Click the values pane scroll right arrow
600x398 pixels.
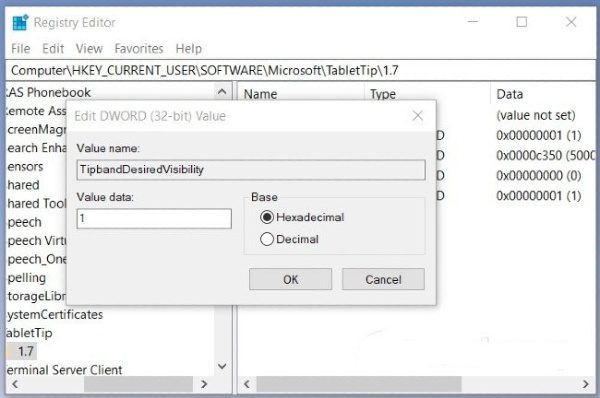point(585,384)
